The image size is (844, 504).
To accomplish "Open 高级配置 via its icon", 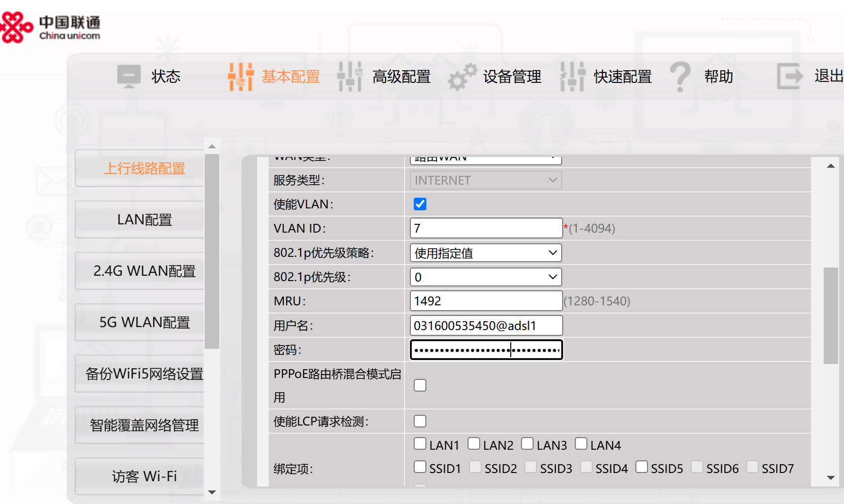I will click(x=350, y=77).
